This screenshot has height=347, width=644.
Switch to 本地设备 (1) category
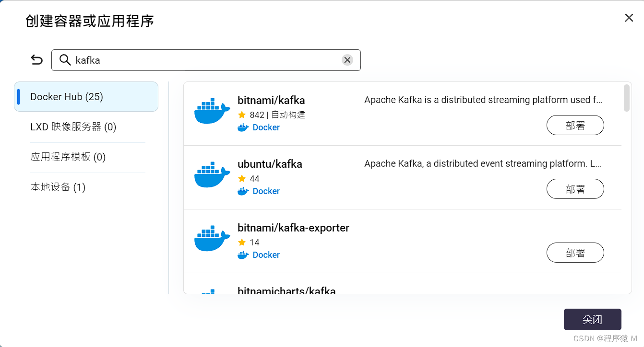pyautogui.click(x=88, y=187)
